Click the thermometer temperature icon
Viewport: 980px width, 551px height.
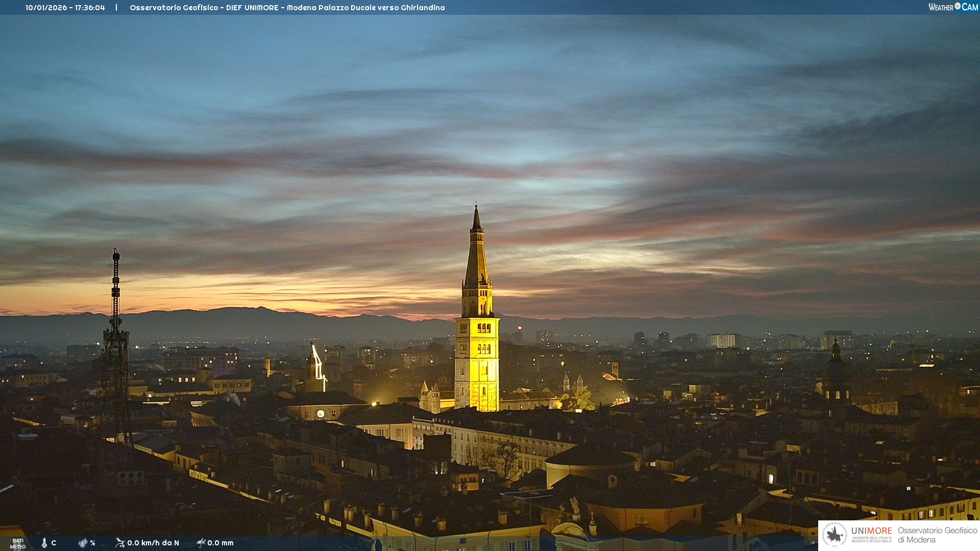pos(44,543)
